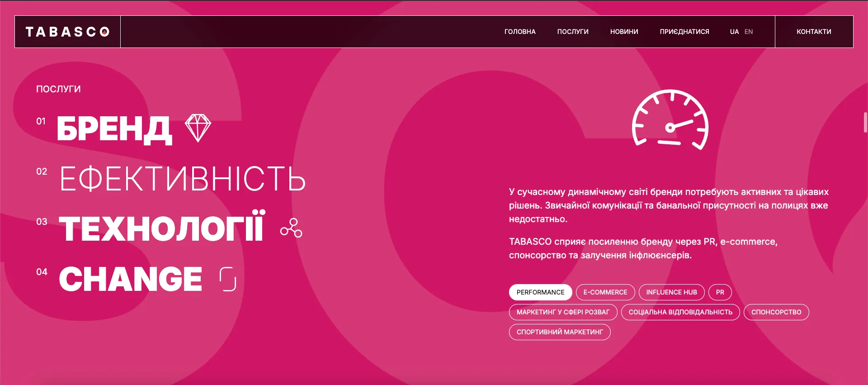Click the diamond icon next to БРЕНД
This screenshot has height=385, width=868.
198,128
